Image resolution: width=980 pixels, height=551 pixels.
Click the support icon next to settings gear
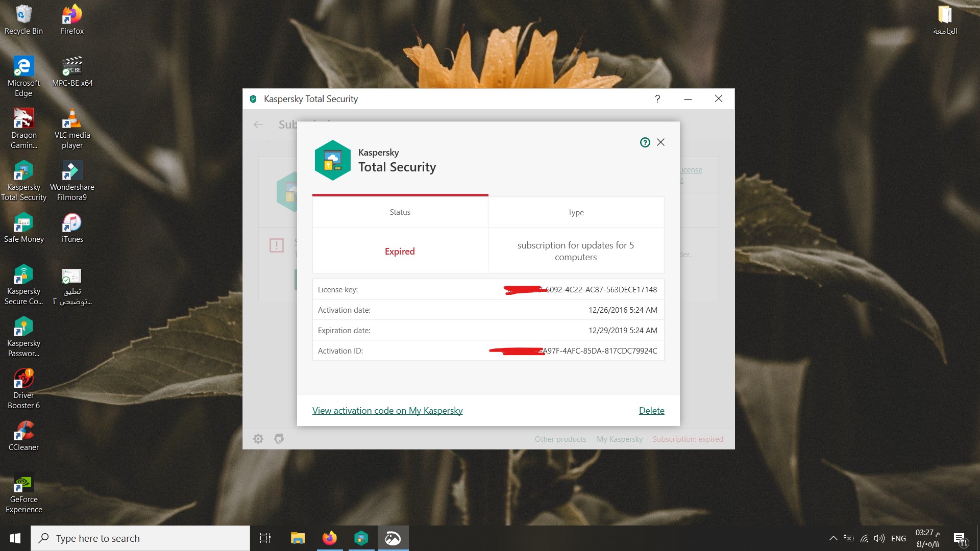pos(279,439)
